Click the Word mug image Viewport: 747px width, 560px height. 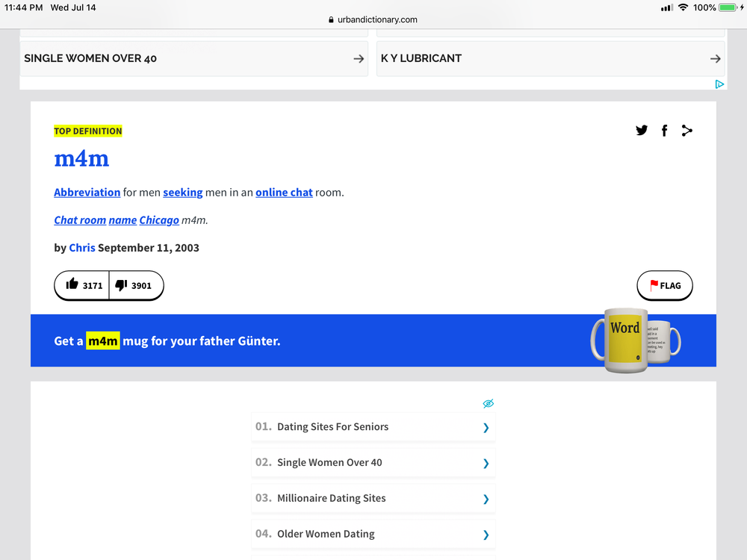click(x=634, y=340)
